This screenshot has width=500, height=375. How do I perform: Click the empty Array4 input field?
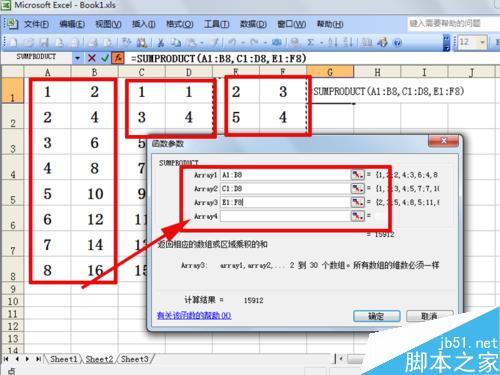coord(285,216)
